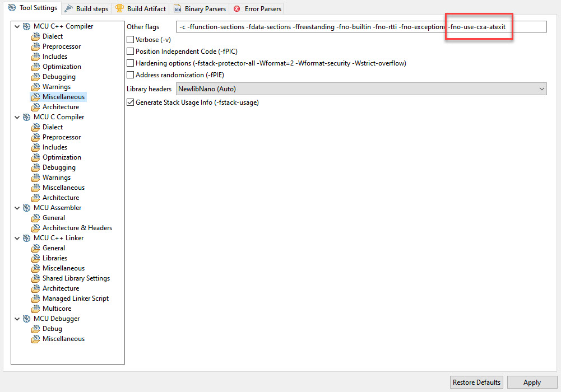Screen dimensions: 561x392
Task: Click the MCU C++ Compiler tool icon
Action: click(x=27, y=26)
